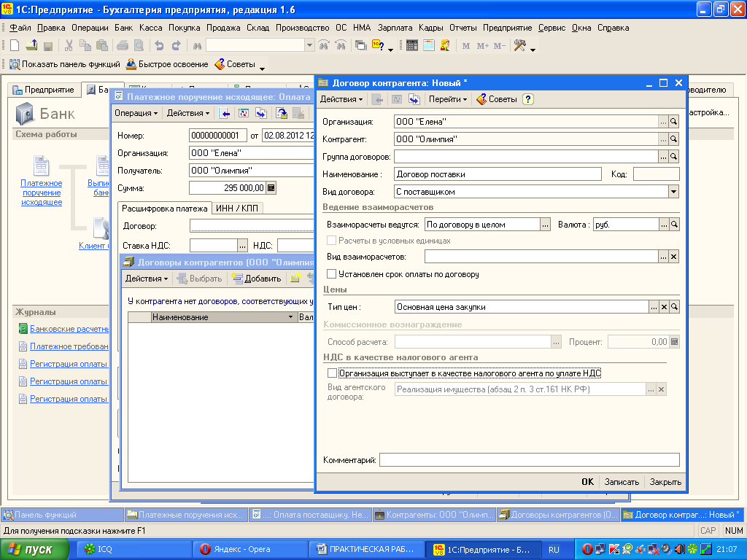Click the пуск Start button
The width and height of the screenshot is (747, 560).
click(x=34, y=549)
